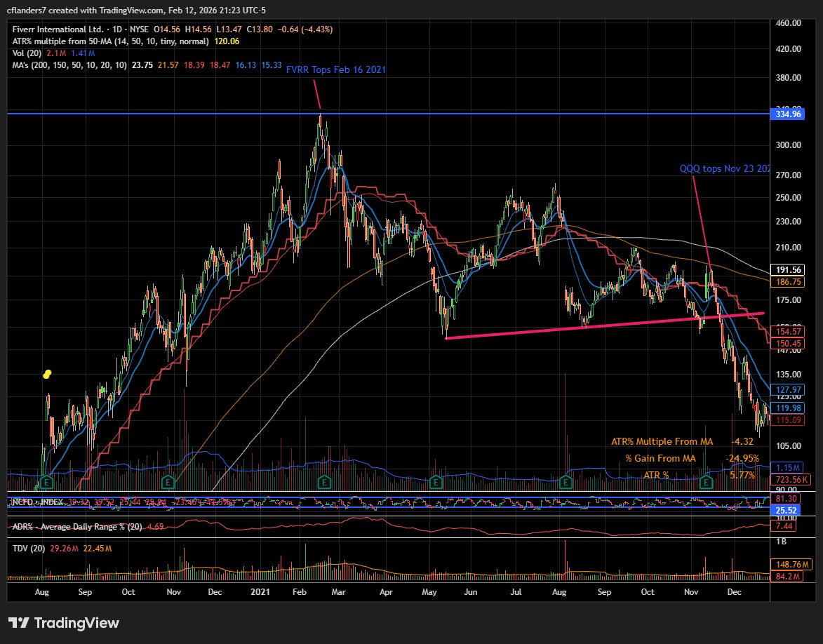Click the earnings E marker near May 2021
This screenshot has height=644, width=823.
coord(436,481)
